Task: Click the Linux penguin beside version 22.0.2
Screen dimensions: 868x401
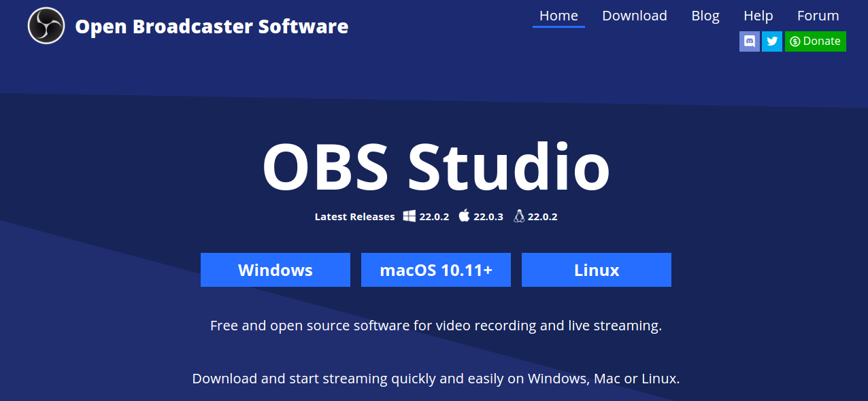Action: 518,216
